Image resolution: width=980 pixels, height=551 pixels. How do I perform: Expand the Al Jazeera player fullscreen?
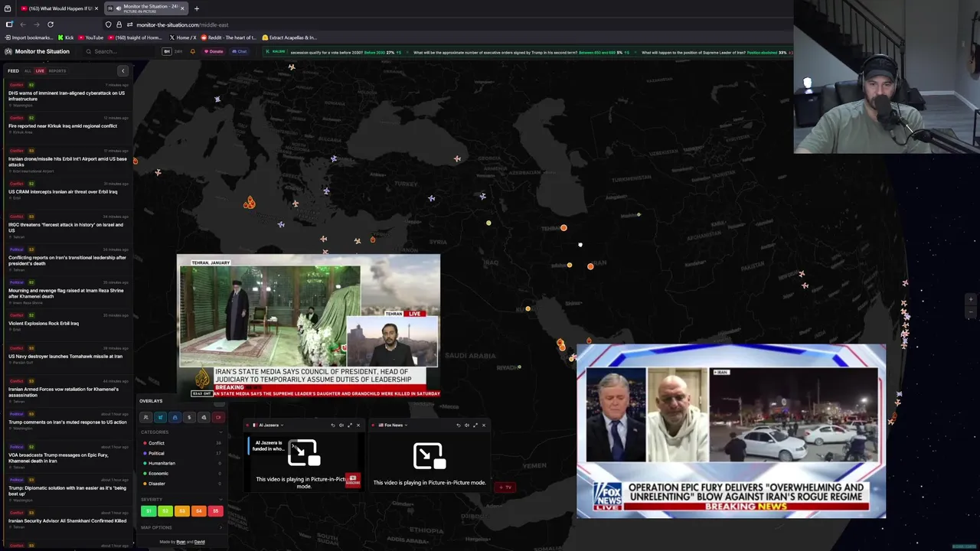tap(350, 425)
